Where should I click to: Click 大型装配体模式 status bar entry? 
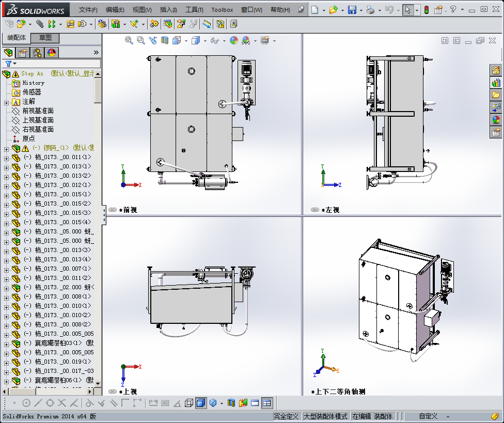coord(325,416)
